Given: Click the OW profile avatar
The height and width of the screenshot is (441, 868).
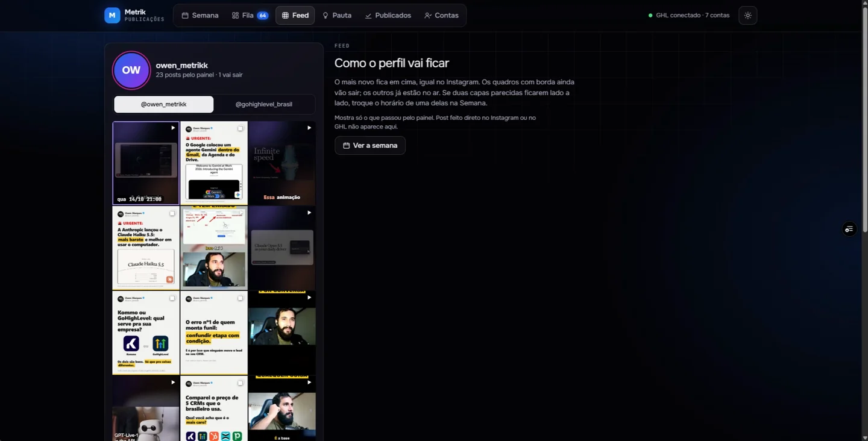Looking at the screenshot, I should pyautogui.click(x=131, y=70).
